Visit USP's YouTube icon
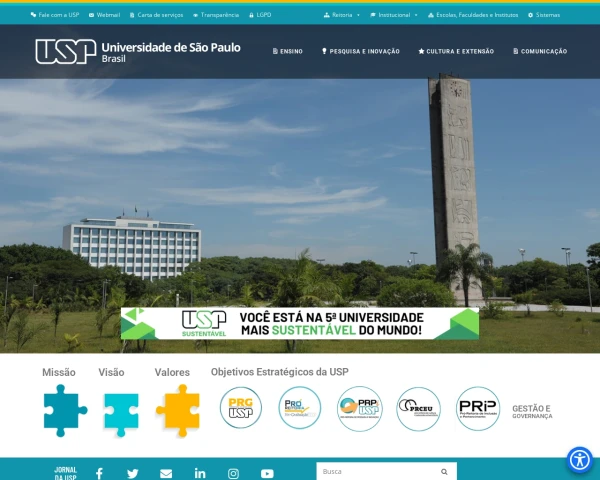 tap(267, 473)
